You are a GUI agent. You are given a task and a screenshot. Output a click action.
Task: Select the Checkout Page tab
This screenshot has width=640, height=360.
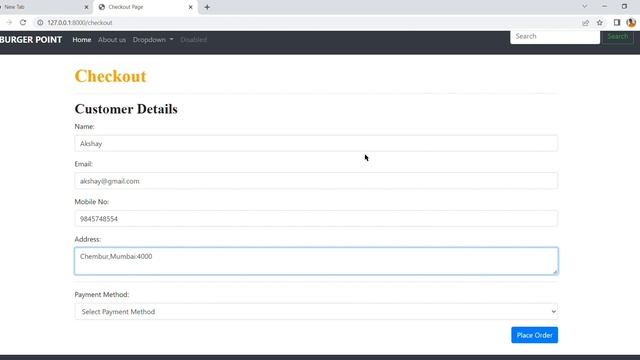point(145,7)
